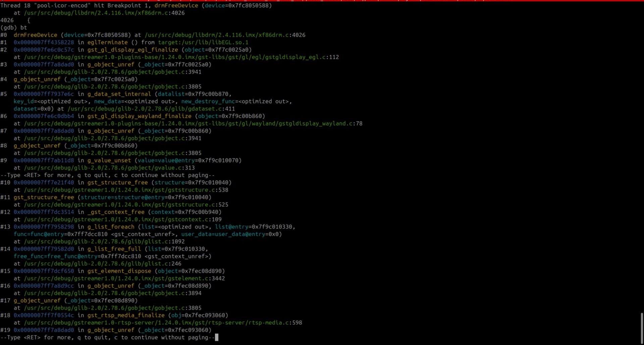
Task: Click gst_gl_display_wayland_finalize function name
Action: point(139,116)
